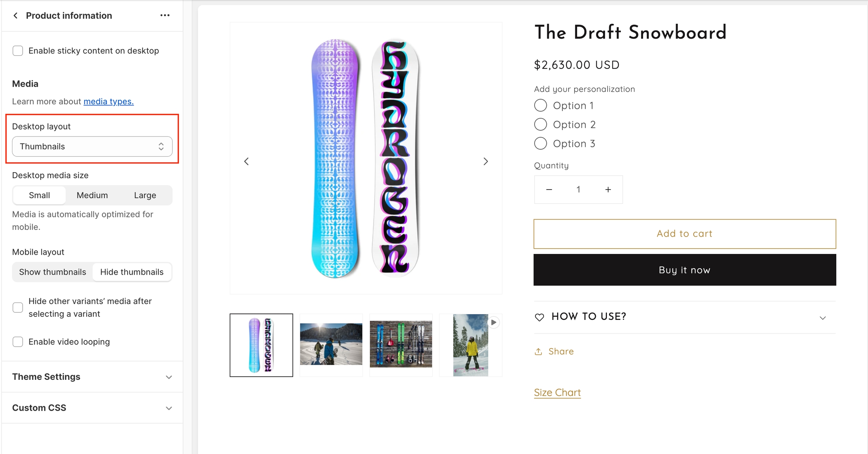868x454 pixels.
Task: Click the back arrow beside Product information
Action: 15,15
